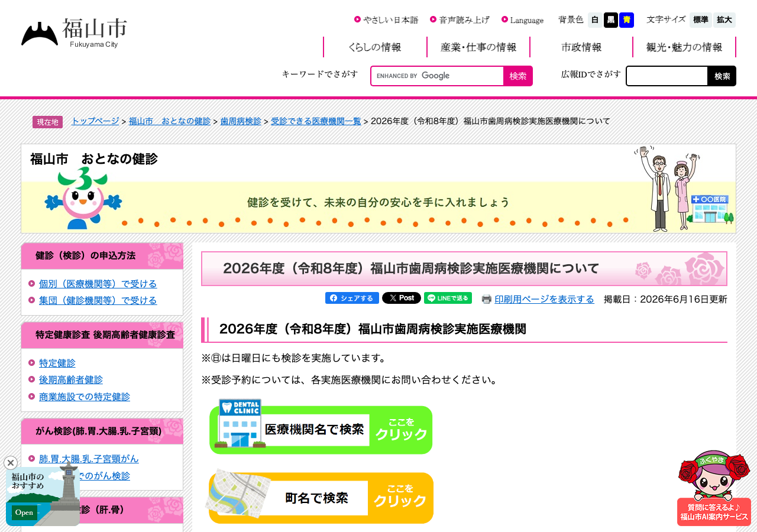Open 特定健診 sidebar link
This screenshot has height=532, width=757.
coord(57,363)
